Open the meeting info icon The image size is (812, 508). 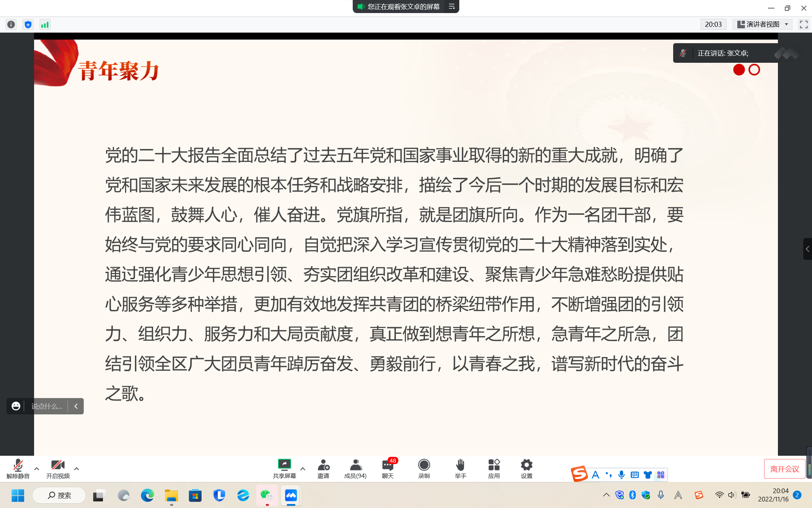tap(11, 24)
